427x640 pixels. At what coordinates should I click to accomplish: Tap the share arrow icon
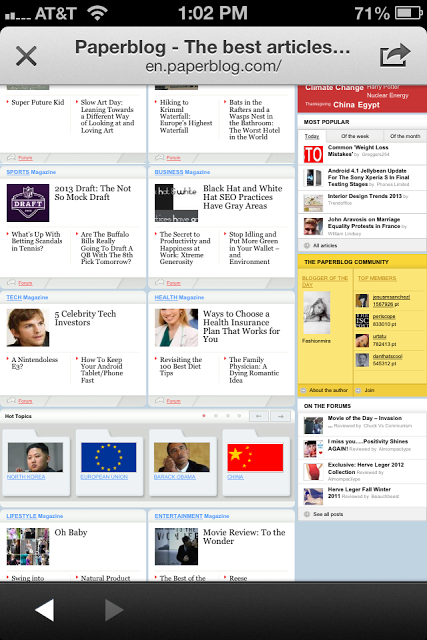395,56
